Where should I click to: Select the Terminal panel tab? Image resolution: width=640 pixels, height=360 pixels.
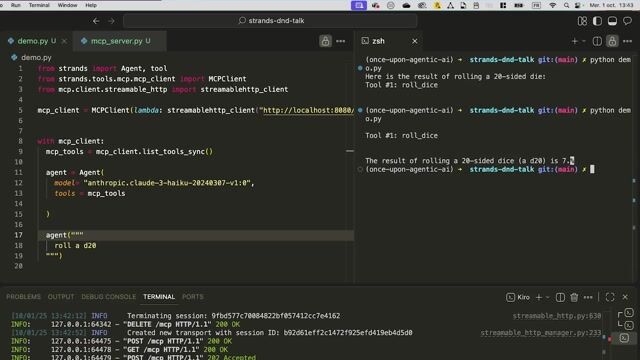(159, 297)
